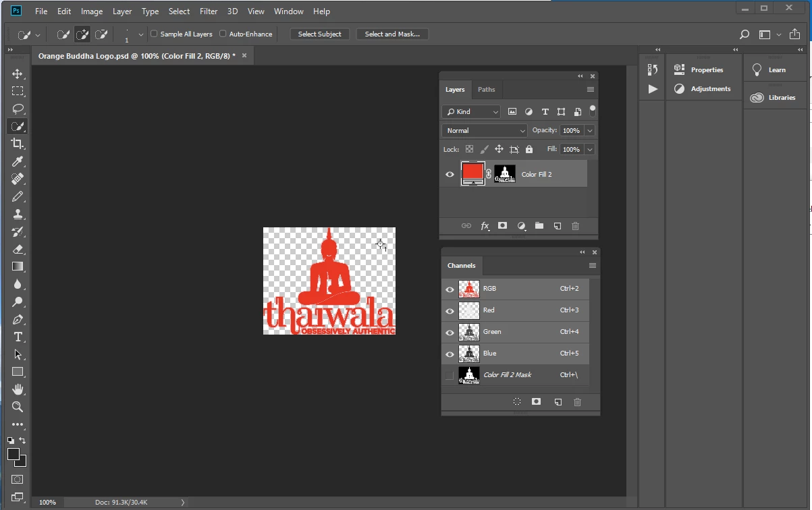The width and height of the screenshot is (812, 510).
Task: Select the Eraser tool
Action: tap(18, 249)
